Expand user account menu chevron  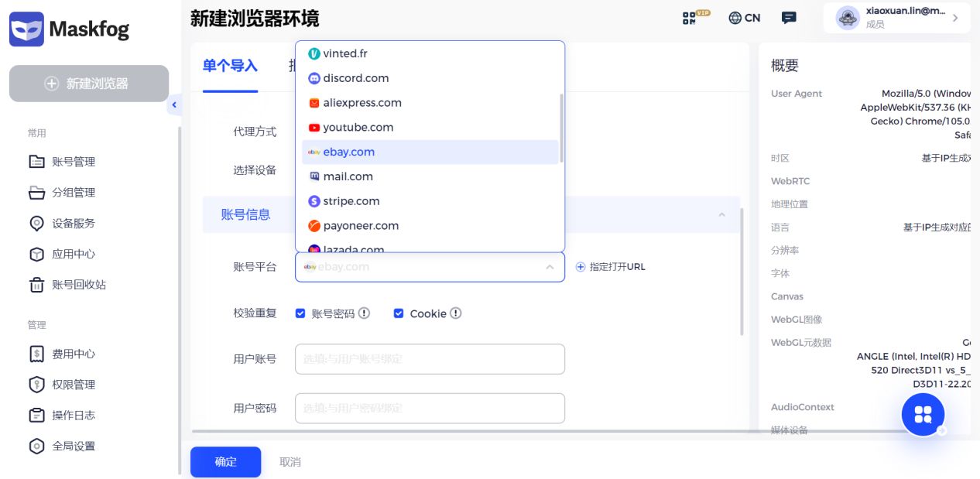(955, 18)
